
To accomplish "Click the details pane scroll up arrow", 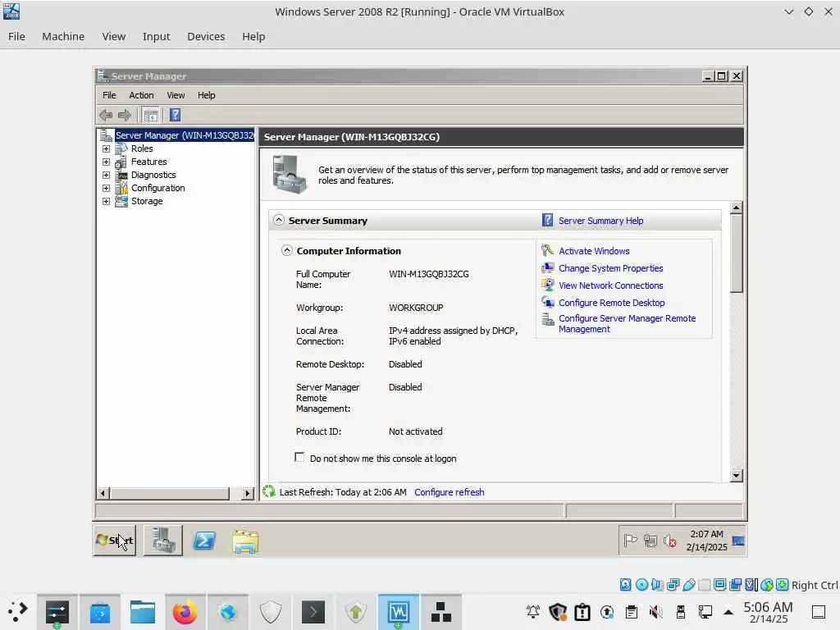I will pyautogui.click(x=737, y=208).
